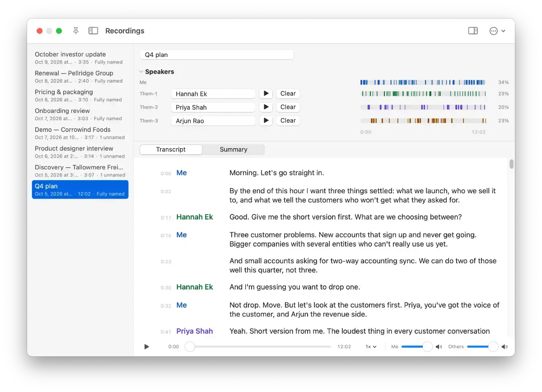Select the Q4 plan recording
The width and height of the screenshot is (542, 392).
80,190
